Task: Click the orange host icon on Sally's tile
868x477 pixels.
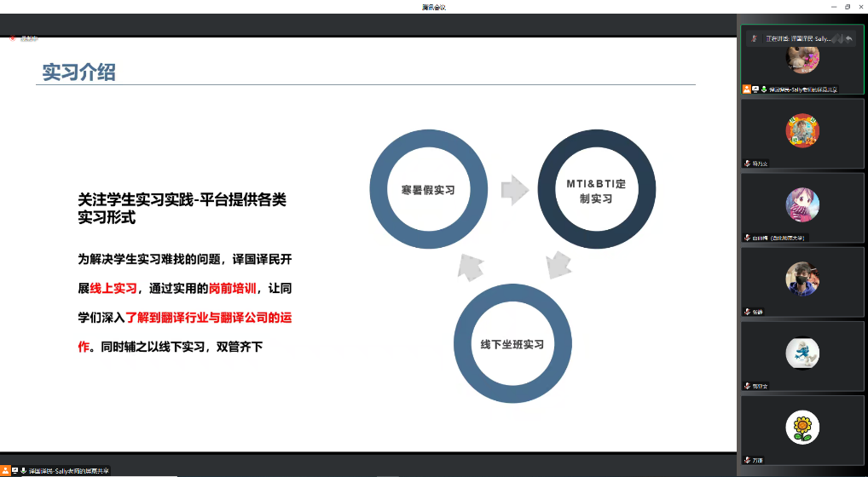Action: (747, 89)
